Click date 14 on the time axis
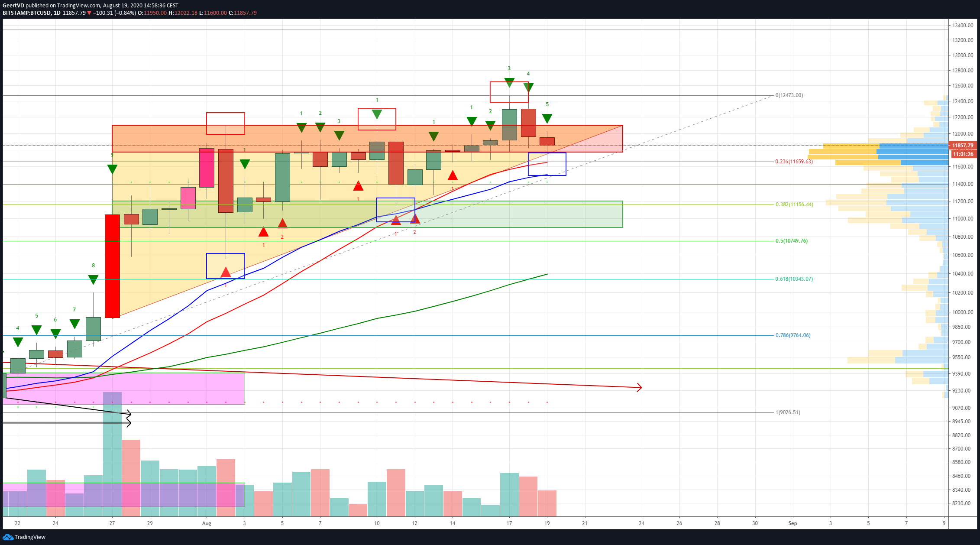This screenshot has width=980, height=545. tap(453, 523)
